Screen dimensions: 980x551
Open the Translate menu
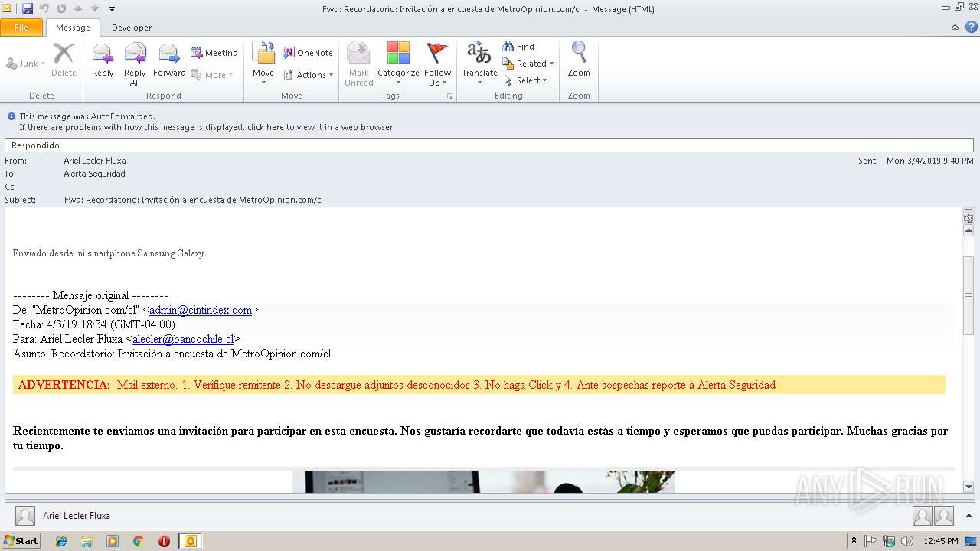479,64
